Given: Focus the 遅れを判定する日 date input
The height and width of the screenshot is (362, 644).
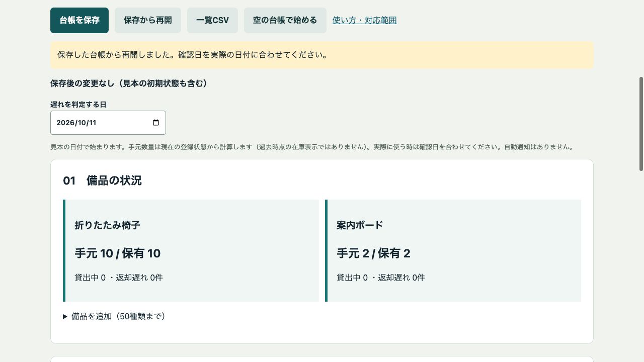Looking at the screenshot, I should click(108, 123).
